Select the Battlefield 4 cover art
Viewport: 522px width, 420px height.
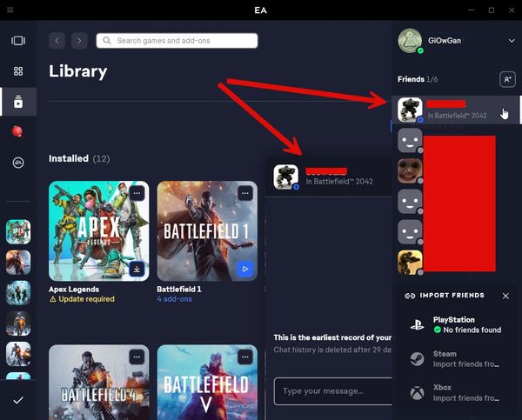[x=99, y=383]
